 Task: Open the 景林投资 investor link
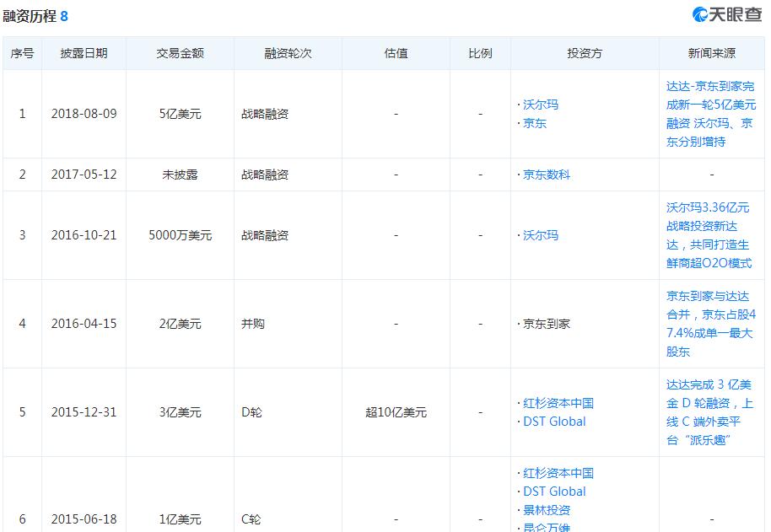tap(545, 510)
